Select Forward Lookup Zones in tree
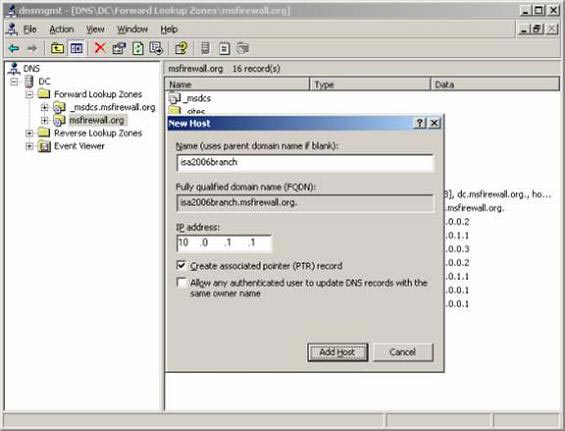 98,94
